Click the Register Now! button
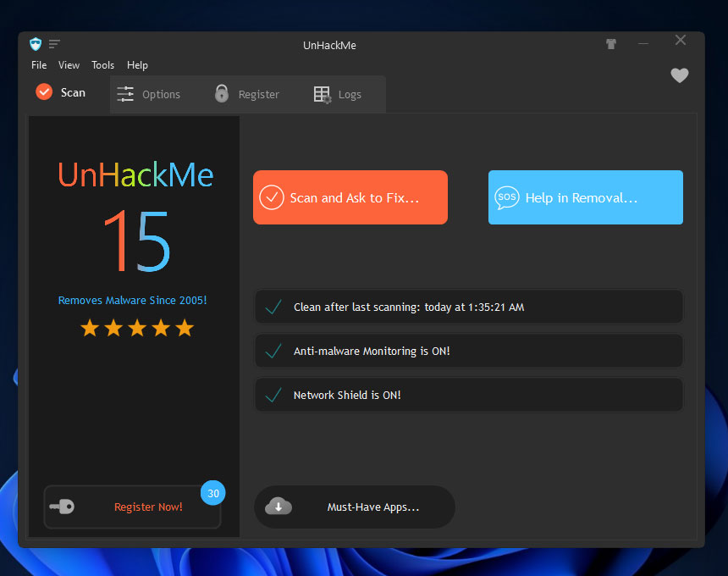 [132, 507]
